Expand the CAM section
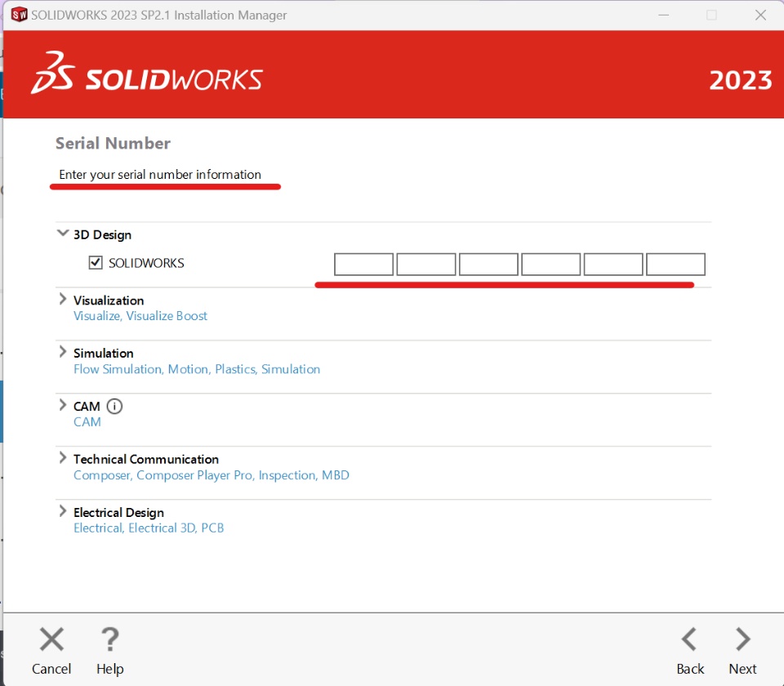This screenshot has height=686, width=784. 63,405
